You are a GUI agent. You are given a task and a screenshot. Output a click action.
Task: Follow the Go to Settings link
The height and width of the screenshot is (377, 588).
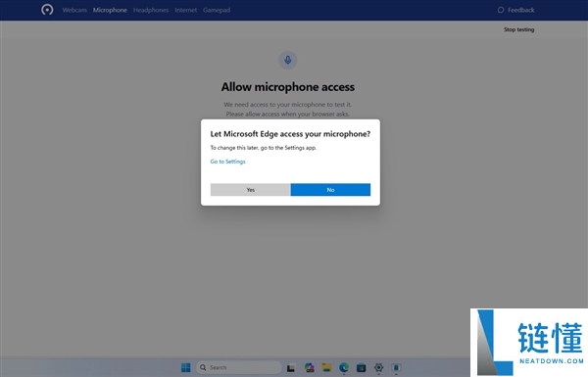point(227,162)
